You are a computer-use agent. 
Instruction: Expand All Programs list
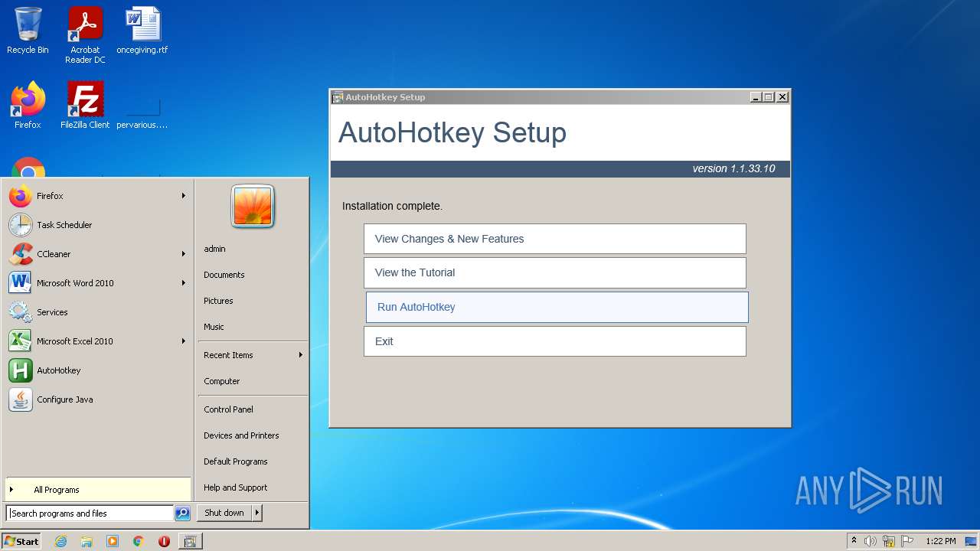pyautogui.click(x=98, y=490)
